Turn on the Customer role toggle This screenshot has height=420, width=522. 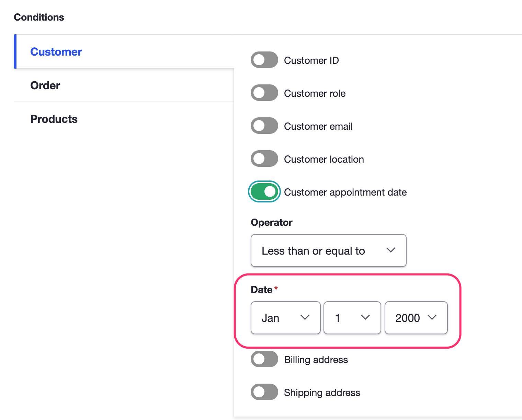coord(264,93)
